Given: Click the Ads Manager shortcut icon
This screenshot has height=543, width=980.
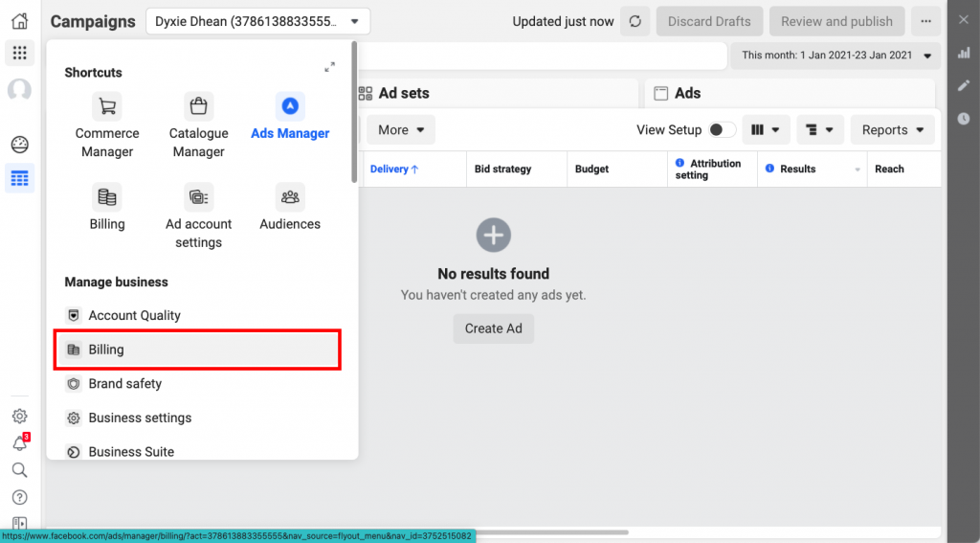Looking at the screenshot, I should point(290,106).
